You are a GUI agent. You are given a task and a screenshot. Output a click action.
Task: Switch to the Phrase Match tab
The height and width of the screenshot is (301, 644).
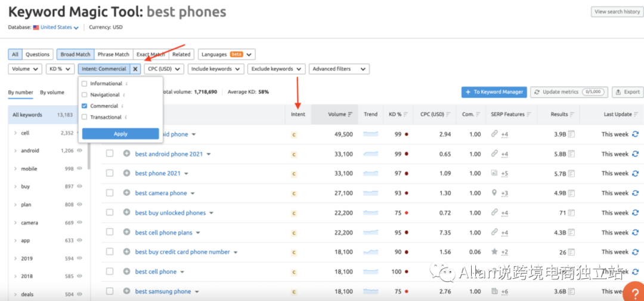point(113,54)
